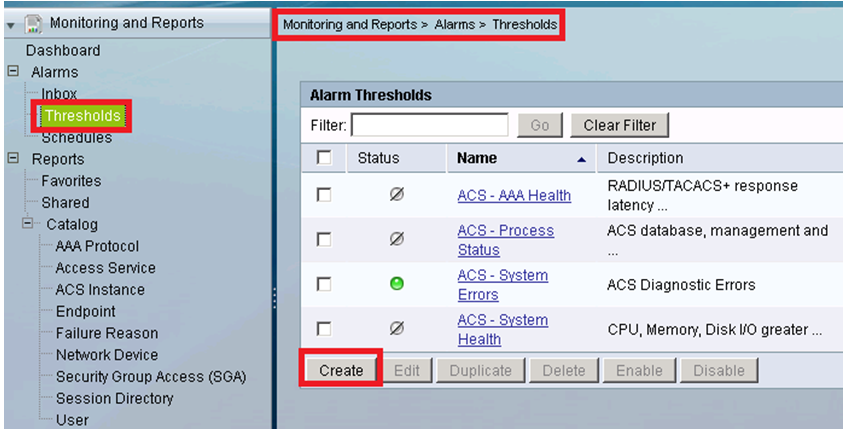Click the CPU, Memory, Disk I/O description
Image resolution: width=848 pixels, height=432 pixels.
[714, 330]
